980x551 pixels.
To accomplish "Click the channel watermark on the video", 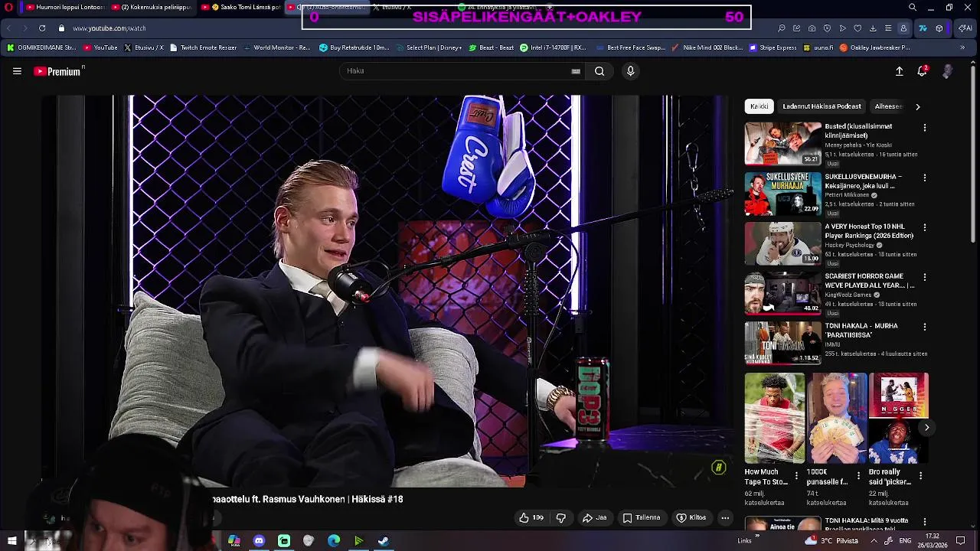I will (718, 468).
